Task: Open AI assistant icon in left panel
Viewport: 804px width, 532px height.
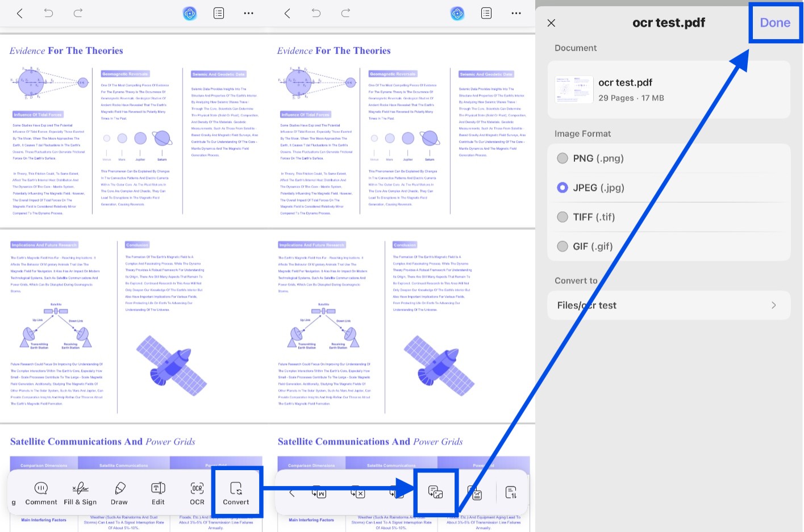Action: [190, 13]
